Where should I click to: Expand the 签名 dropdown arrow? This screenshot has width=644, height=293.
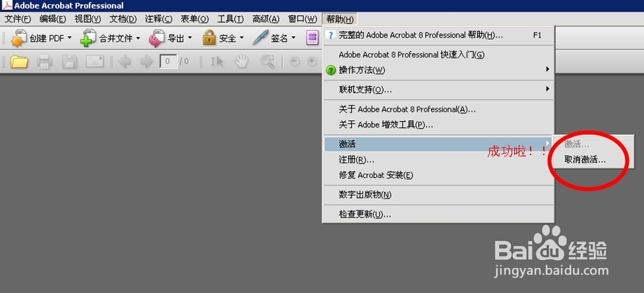[293, 38]
